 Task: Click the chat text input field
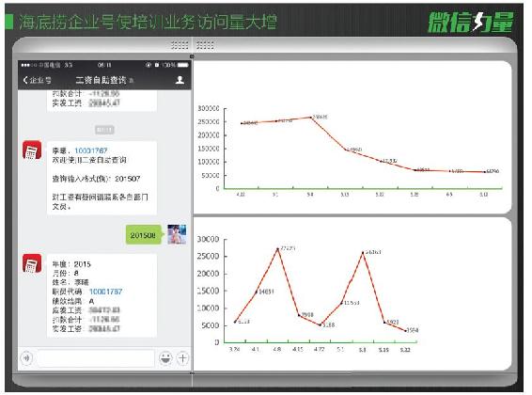(x=96, y=358)
